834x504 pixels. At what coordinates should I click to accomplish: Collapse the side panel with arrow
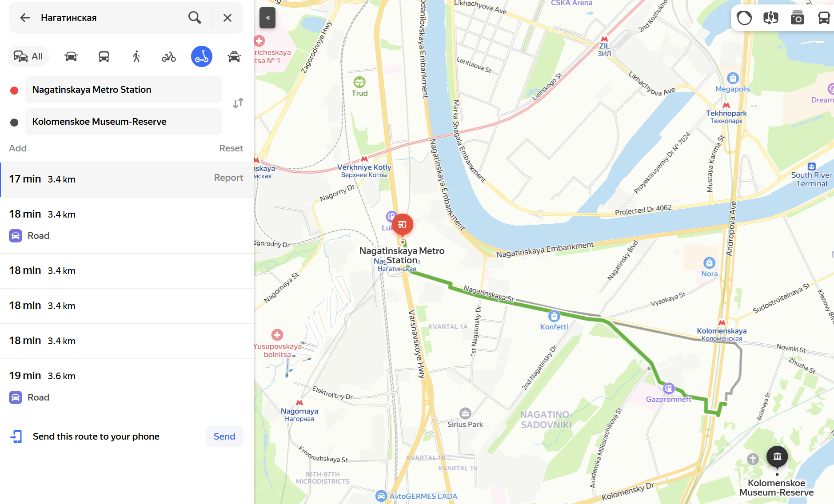[267, 18]
